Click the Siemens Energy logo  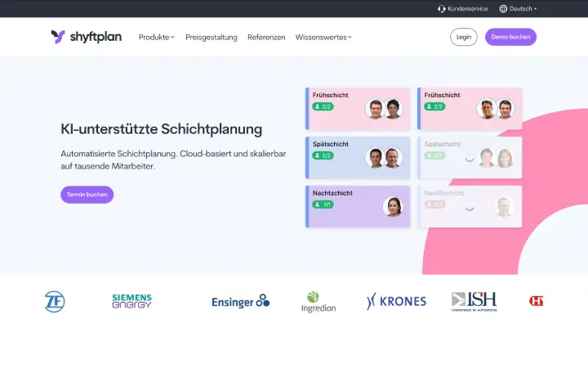tap(132, 301)
